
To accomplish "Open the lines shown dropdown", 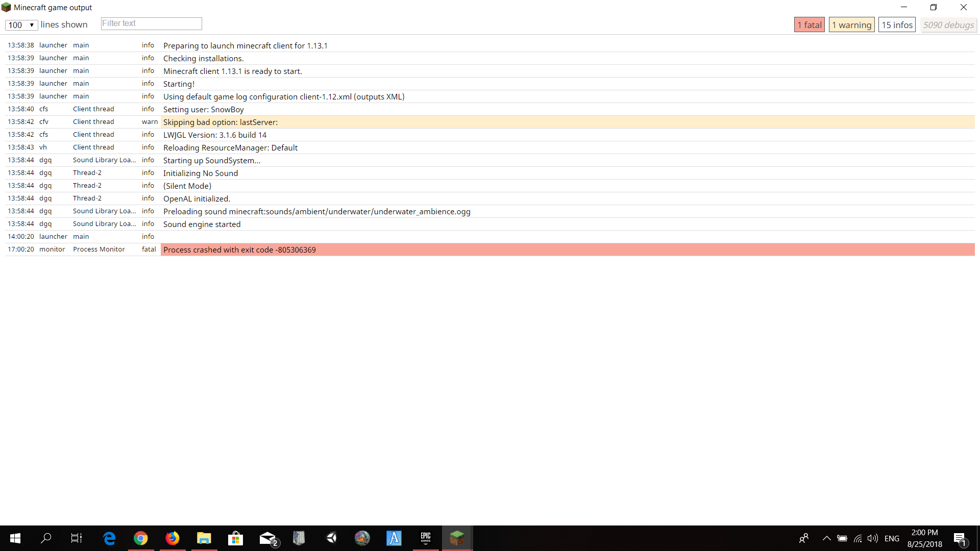I will coord(21,24).
